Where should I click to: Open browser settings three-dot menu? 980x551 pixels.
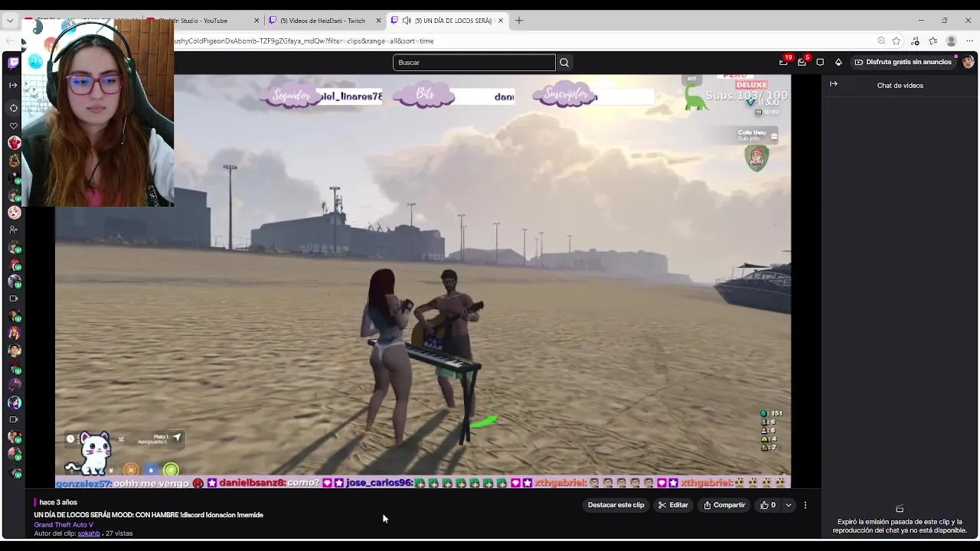coord(970,41)
